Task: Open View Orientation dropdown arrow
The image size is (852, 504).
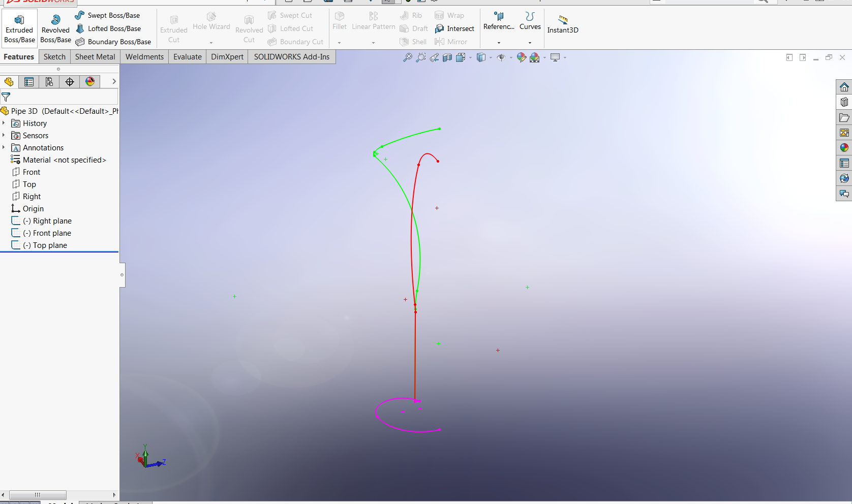Action: [470, 58]
